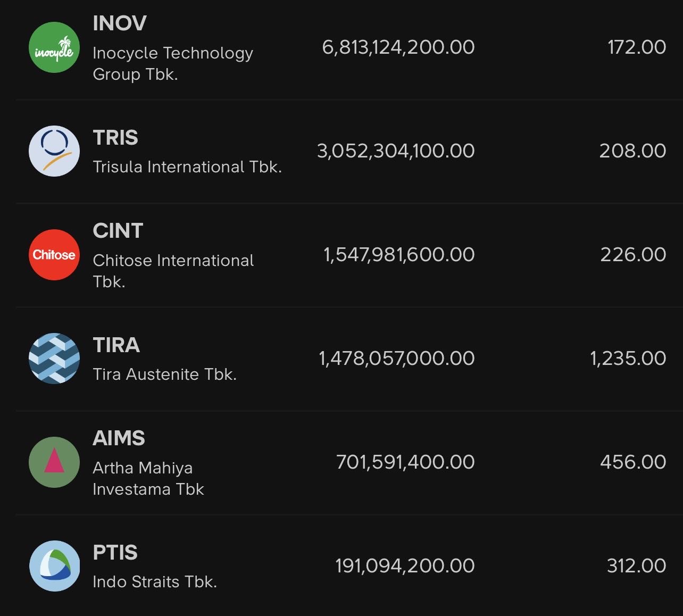683x616 pixels.
Task: Click Inocycle Technology Group Tbk. name
Action: pyautogui.click(x=172, y=63)
